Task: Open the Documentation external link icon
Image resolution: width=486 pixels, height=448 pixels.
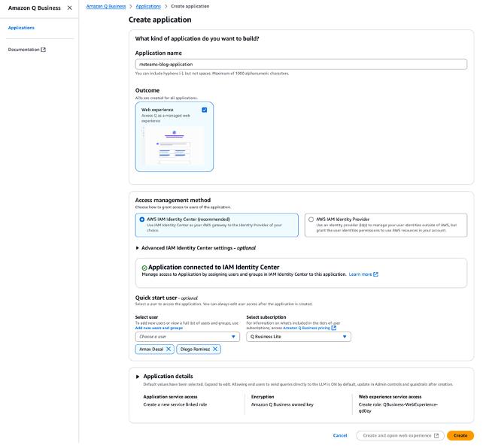Action: (44, 50)
